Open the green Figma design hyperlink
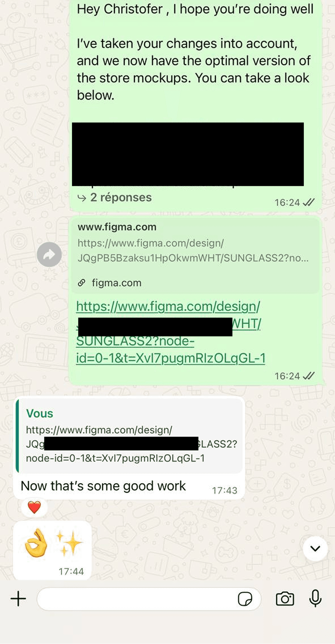The width and height of the screenshot is (335, 644). tap(171, 332)
